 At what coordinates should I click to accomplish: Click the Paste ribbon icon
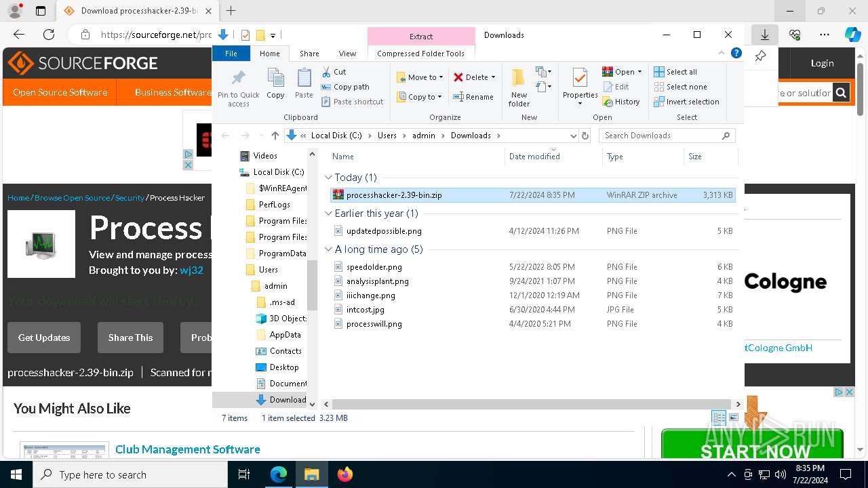click(304, 84)
